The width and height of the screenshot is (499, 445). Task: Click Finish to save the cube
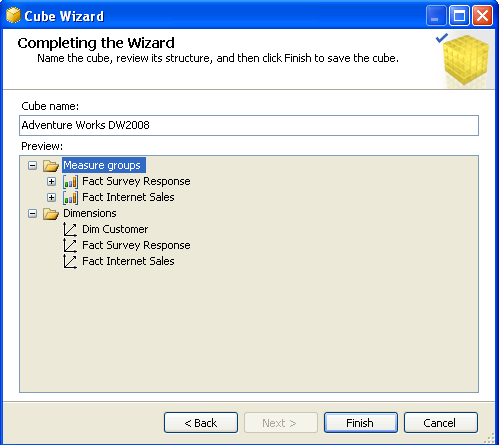tap(361, 423)
